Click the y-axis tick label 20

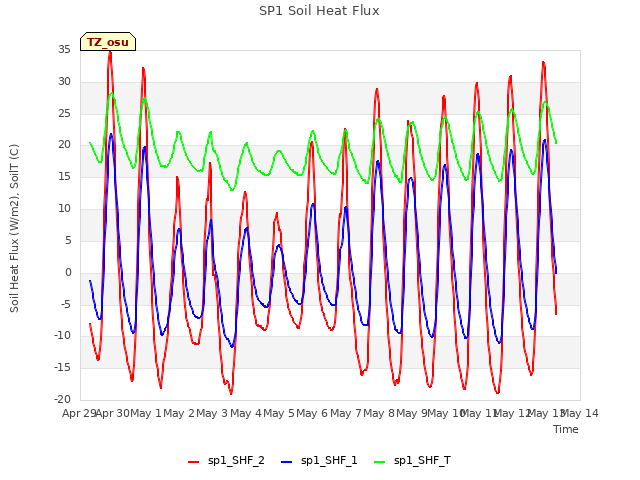click(64, 144)
